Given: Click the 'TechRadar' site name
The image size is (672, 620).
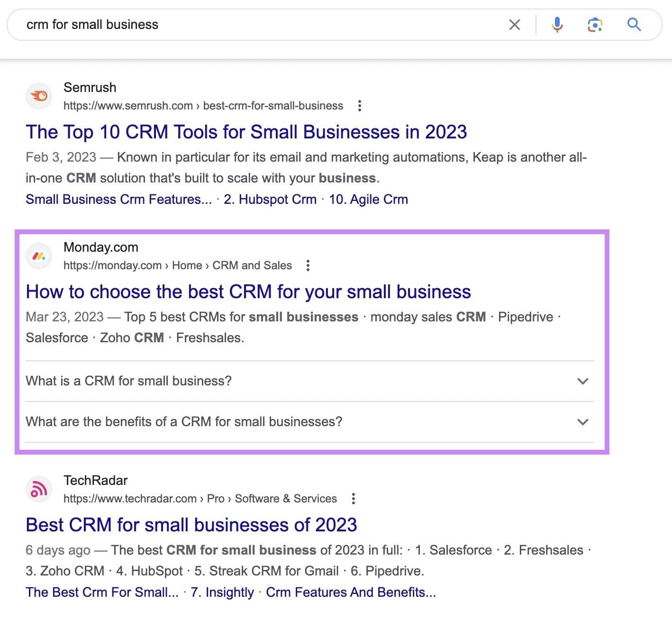Looking at the screenshot, I should click(x=96, y=481).
